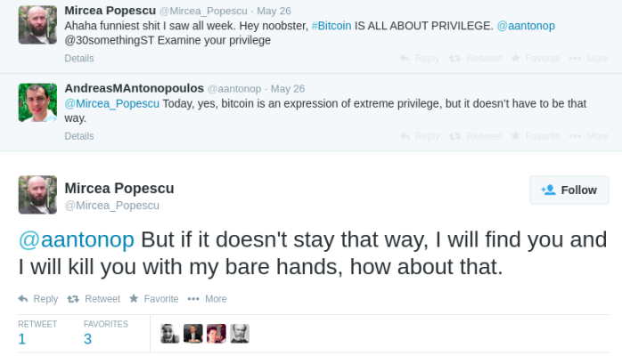Click the last avatar in favoriters list
The image size is (622, 364).
[239, 334]
